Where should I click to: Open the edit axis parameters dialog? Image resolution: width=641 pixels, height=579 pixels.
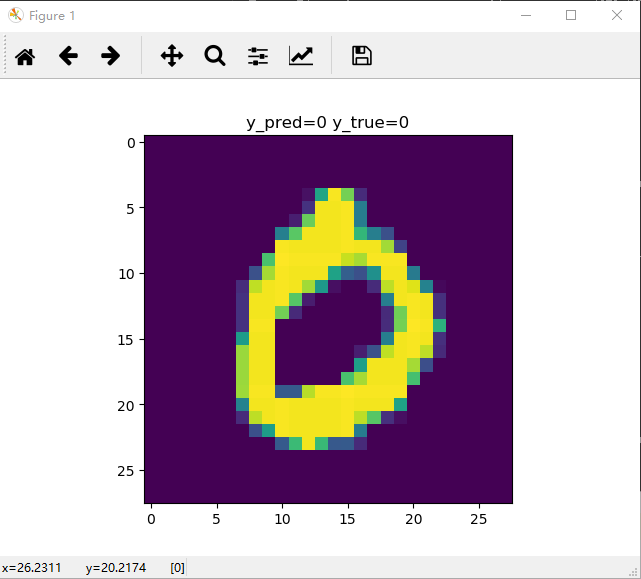coord(301,56)
